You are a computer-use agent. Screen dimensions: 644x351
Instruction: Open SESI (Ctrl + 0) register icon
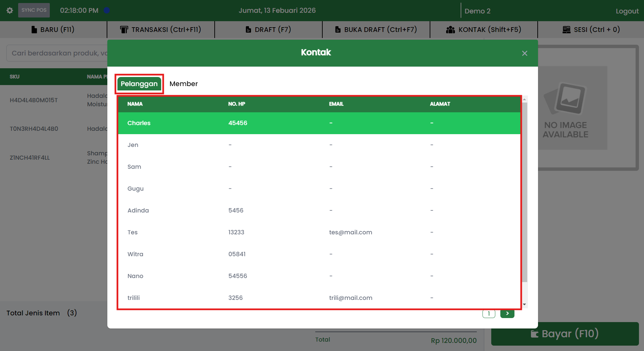[x=566, y=30]
